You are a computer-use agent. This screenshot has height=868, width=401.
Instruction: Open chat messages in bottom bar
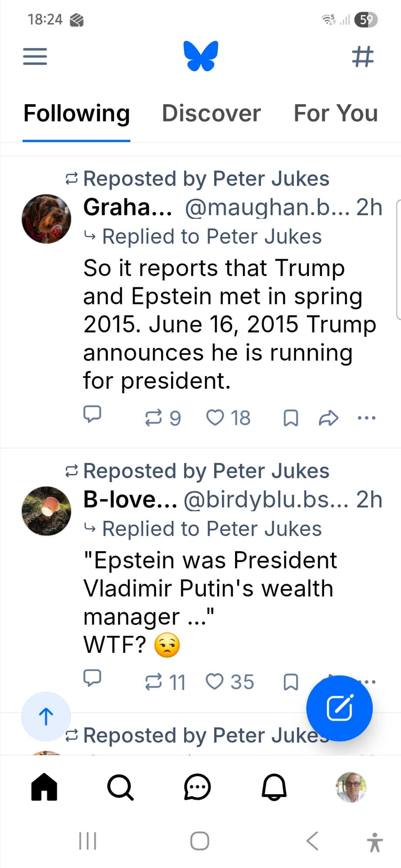pos(197,787)
